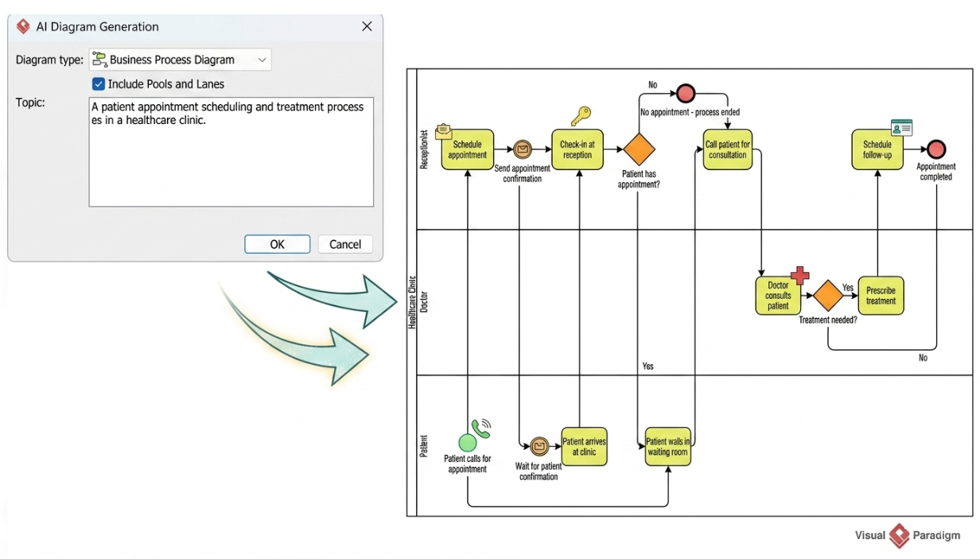
Task: Select the Schedule follow-up task
Action: [877, 149]
